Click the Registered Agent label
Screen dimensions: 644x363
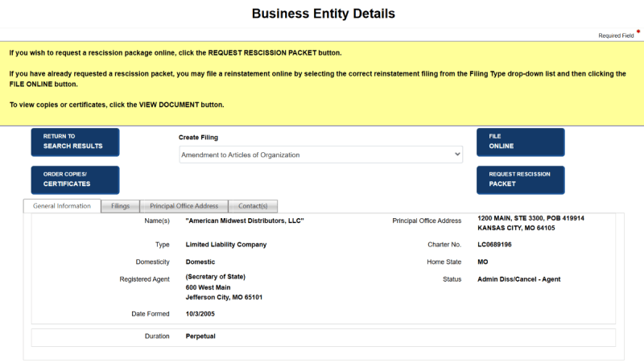click(x=145, y=279)
